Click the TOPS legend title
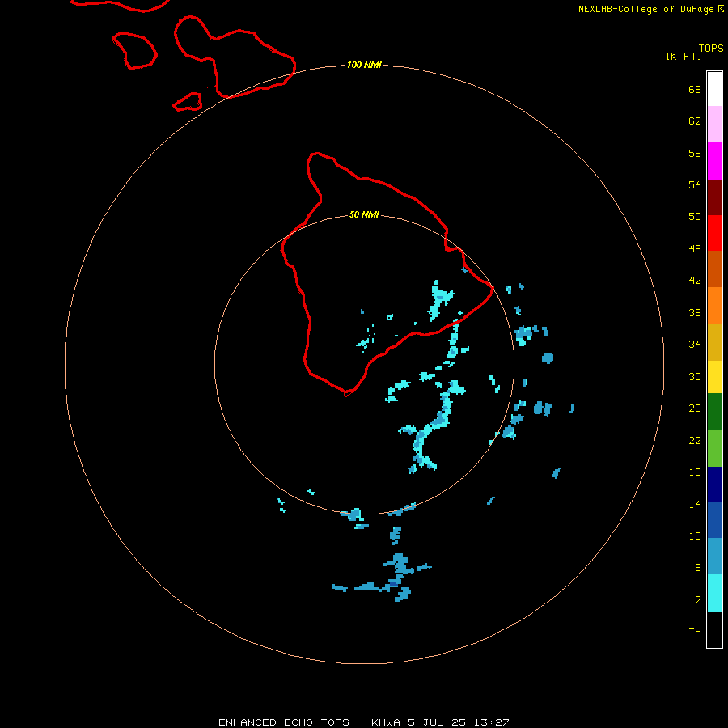This screenshot has width=728, height=728. 711,49
